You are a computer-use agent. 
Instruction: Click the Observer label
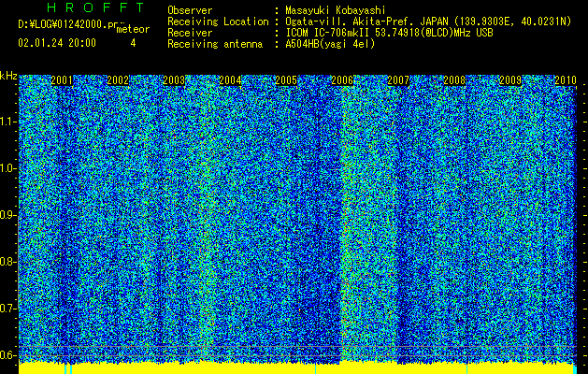190,10
